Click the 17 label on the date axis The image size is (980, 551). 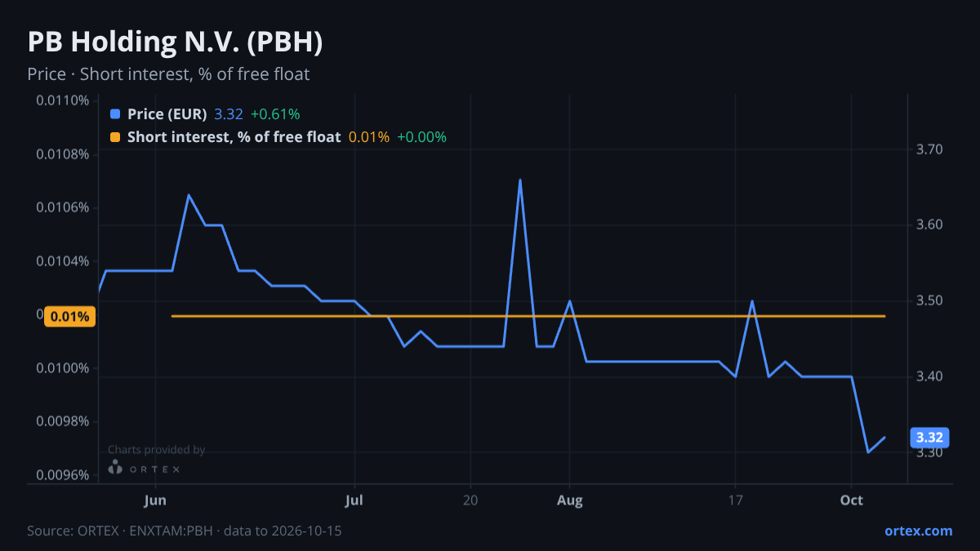[735, 500]
